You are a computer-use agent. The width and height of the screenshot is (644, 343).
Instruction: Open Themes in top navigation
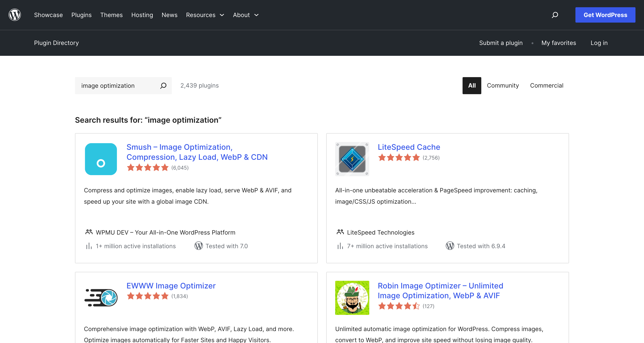(x=111, y=15)
